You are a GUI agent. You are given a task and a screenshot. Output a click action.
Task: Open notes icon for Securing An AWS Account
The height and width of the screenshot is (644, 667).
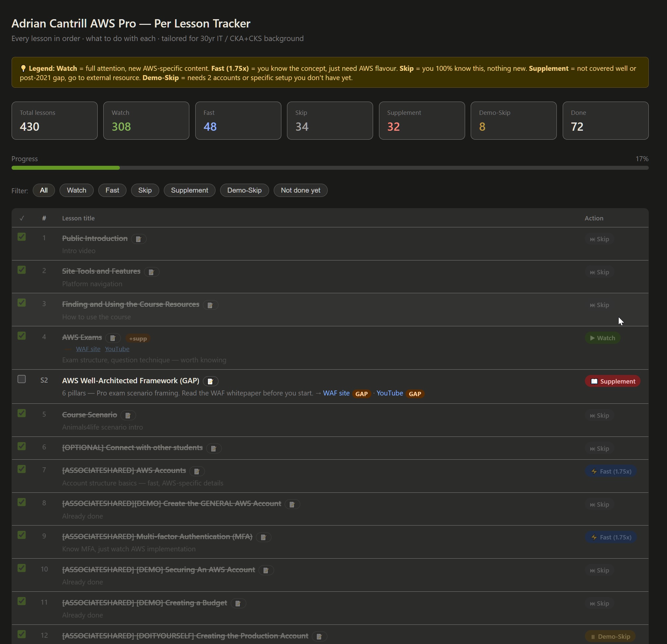click(x=266, y=571)
